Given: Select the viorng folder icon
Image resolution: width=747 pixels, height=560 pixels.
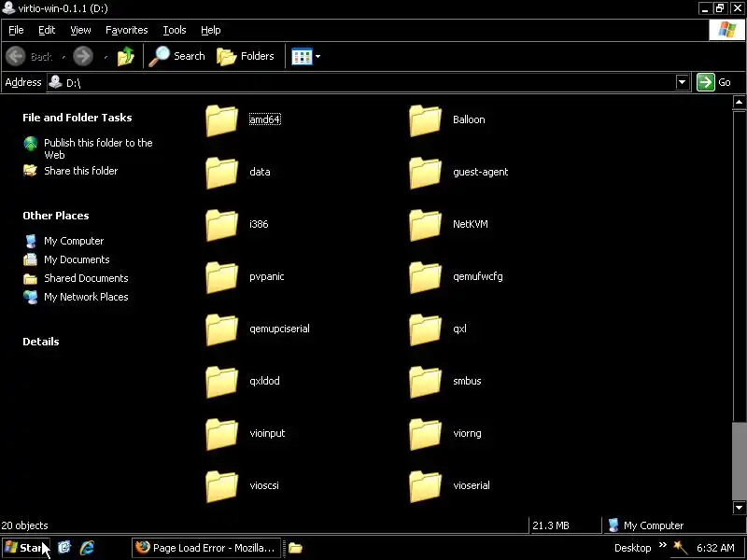Looking at the screenshot, I should click(425, 435).
